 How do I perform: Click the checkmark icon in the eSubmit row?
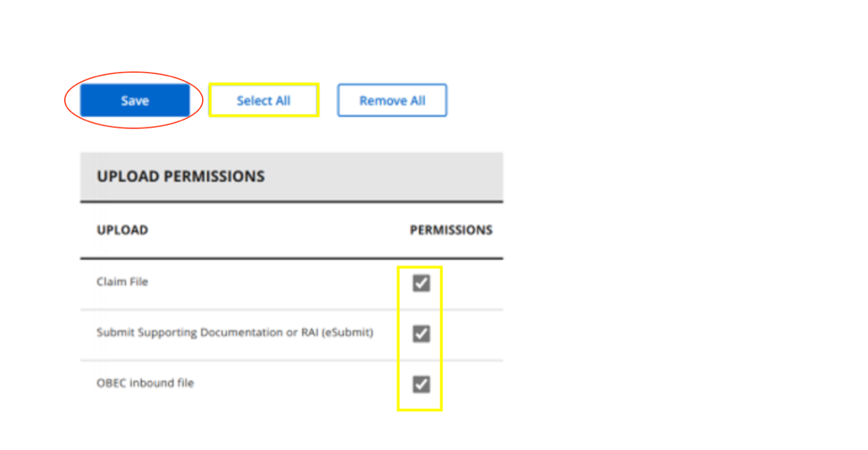(x=421, y=334)
